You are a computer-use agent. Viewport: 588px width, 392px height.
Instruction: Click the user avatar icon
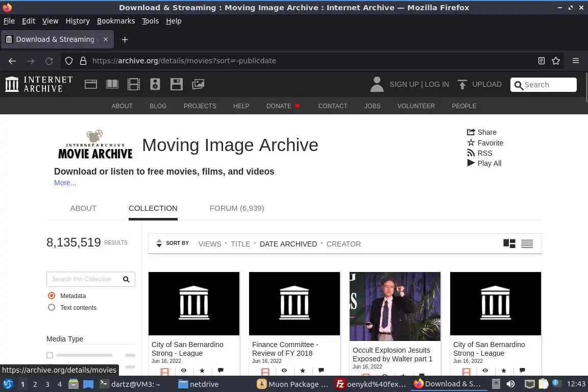coord(377,84)
